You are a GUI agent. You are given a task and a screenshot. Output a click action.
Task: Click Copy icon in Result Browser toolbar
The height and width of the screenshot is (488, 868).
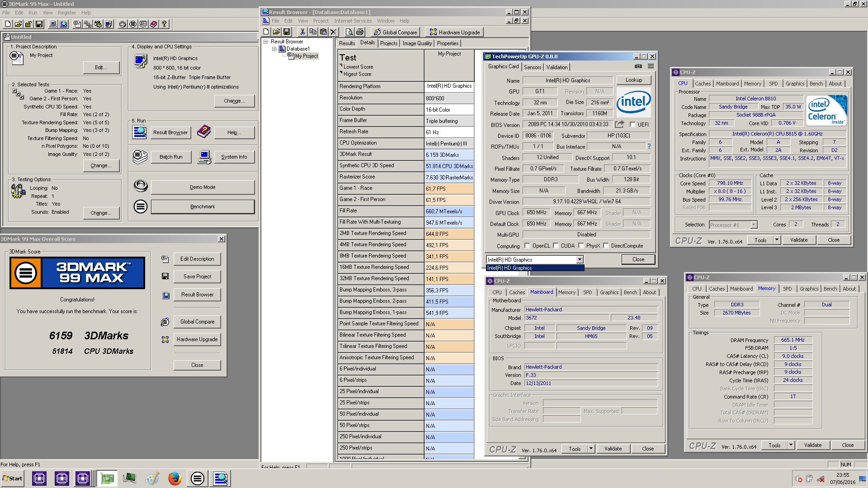pos(313,32)
